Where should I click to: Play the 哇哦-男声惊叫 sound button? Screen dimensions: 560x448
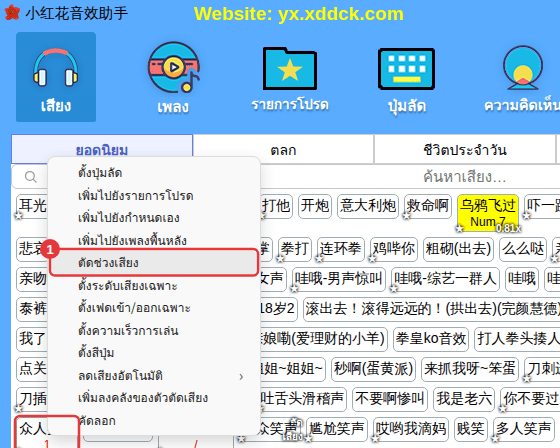[x=339, y=279]
